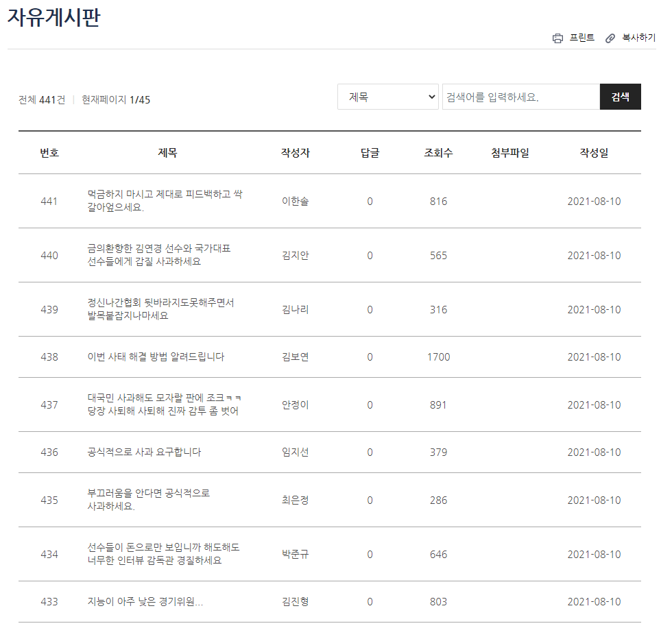672x628 pixels.
Task: Click the 프린트 text link
Action: (581, 38)
